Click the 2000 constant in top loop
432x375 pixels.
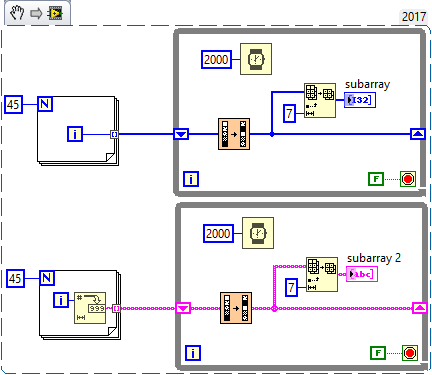click(216, 60)
